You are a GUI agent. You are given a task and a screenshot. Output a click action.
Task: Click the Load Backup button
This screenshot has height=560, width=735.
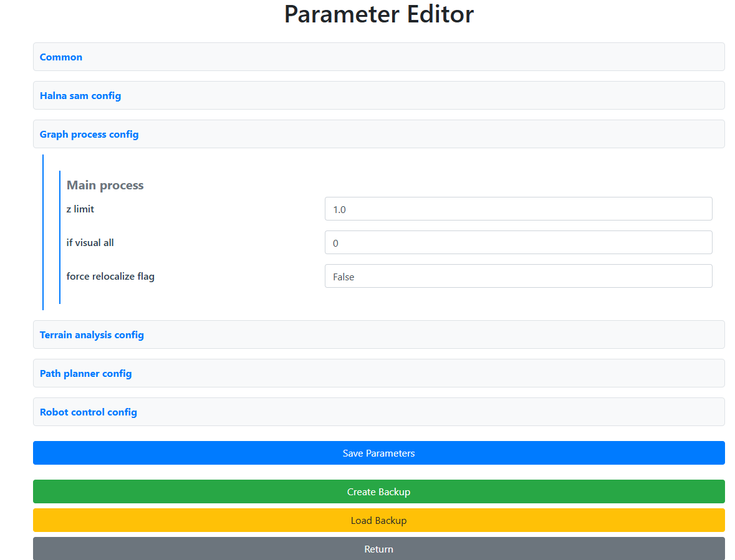tap(378, 520)
